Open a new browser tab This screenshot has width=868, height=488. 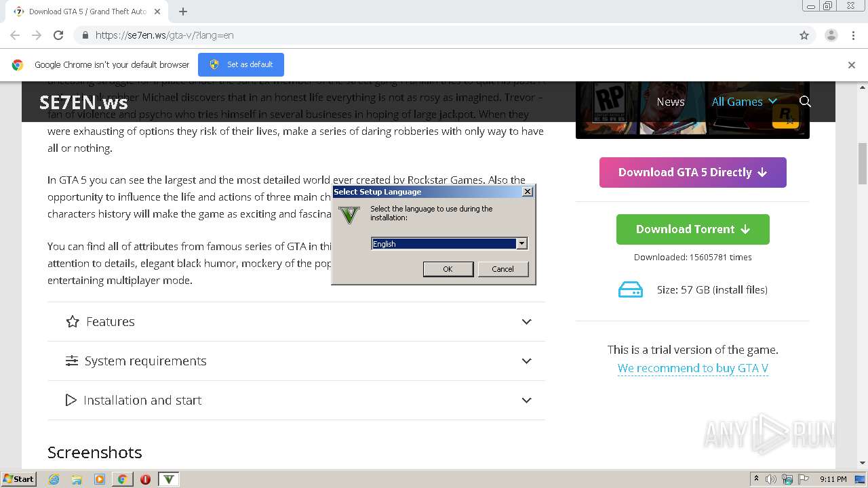(183, 12)
